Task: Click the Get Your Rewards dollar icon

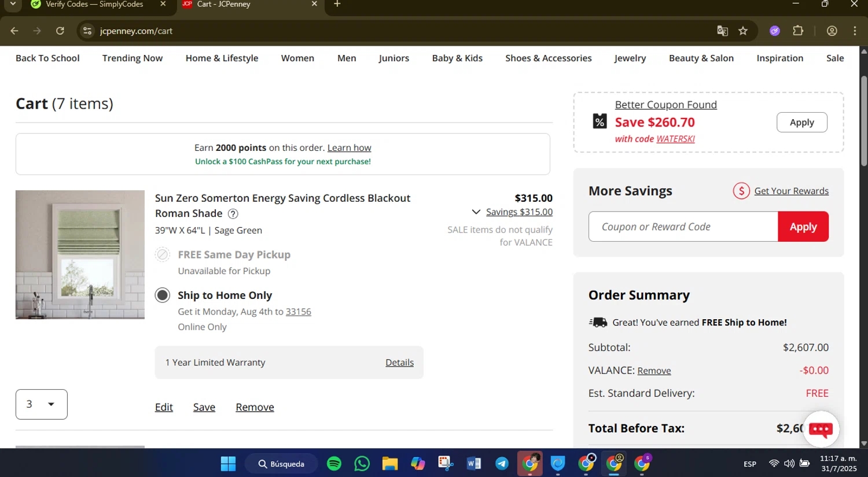Action: click(x=741, y=191)
